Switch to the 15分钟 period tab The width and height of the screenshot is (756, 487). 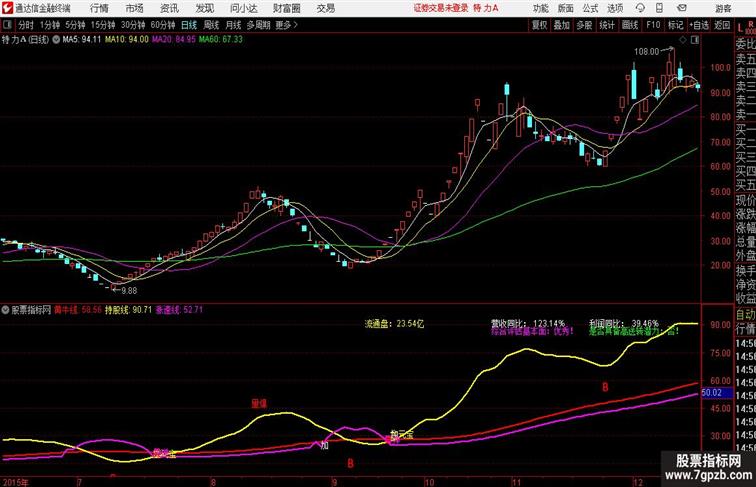tap(103, 25)
